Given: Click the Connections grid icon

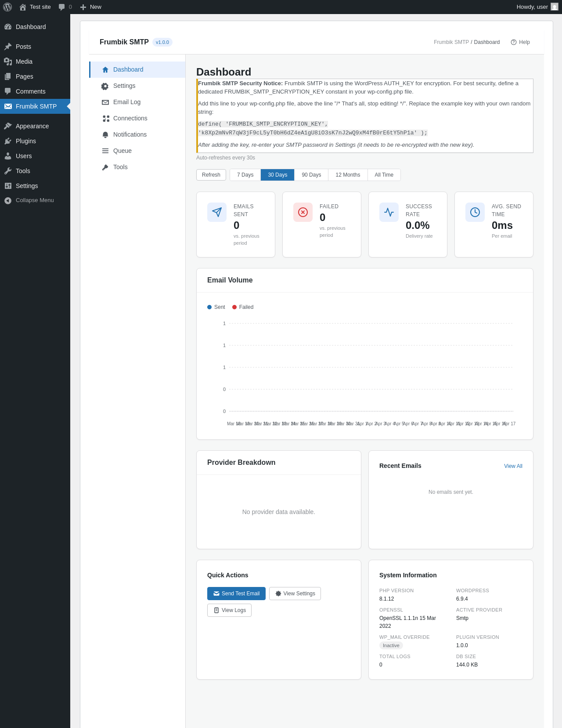Looking at the screenshot, I should coord(106,119).
